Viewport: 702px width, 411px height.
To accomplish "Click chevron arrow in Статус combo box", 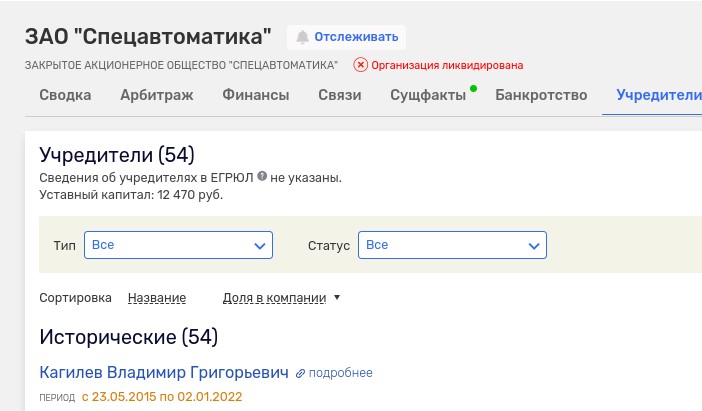I will coord(535,244).
